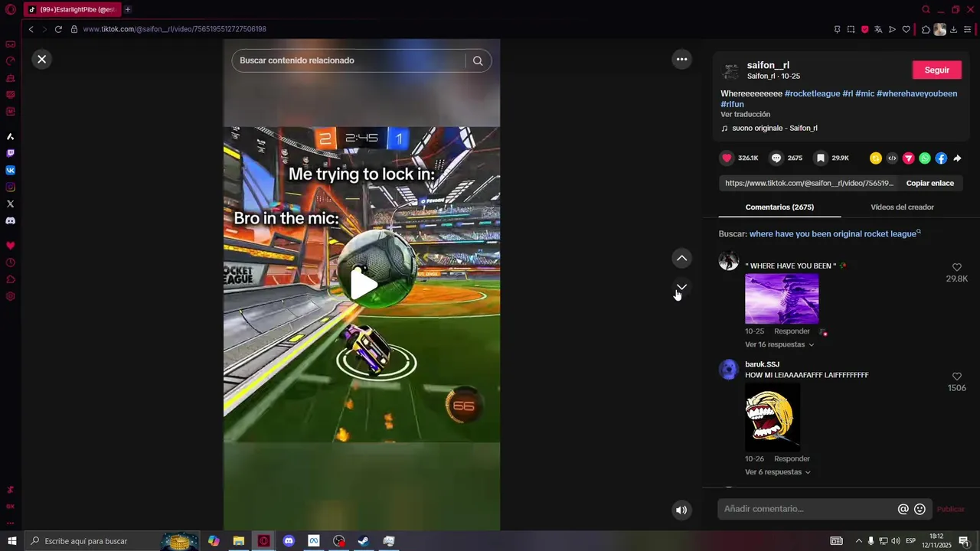Reload the page in the browser toolbar
The image size is (980, 551).
pos(58,29)
